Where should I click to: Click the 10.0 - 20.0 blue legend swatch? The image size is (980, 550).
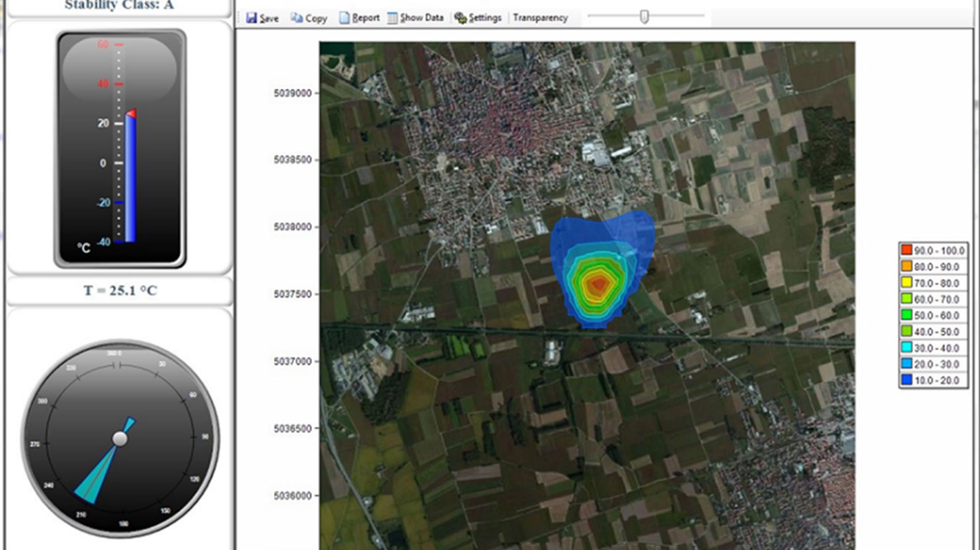pyautogui.click(x=906, y=380)
